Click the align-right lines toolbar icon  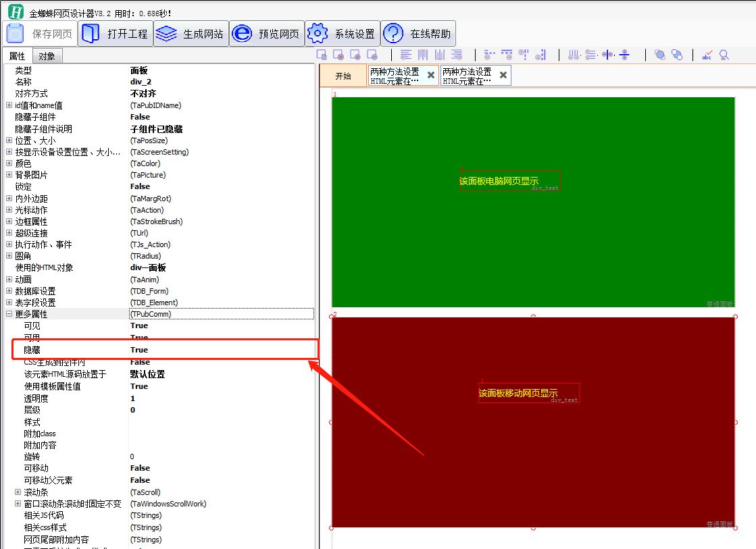457,55
